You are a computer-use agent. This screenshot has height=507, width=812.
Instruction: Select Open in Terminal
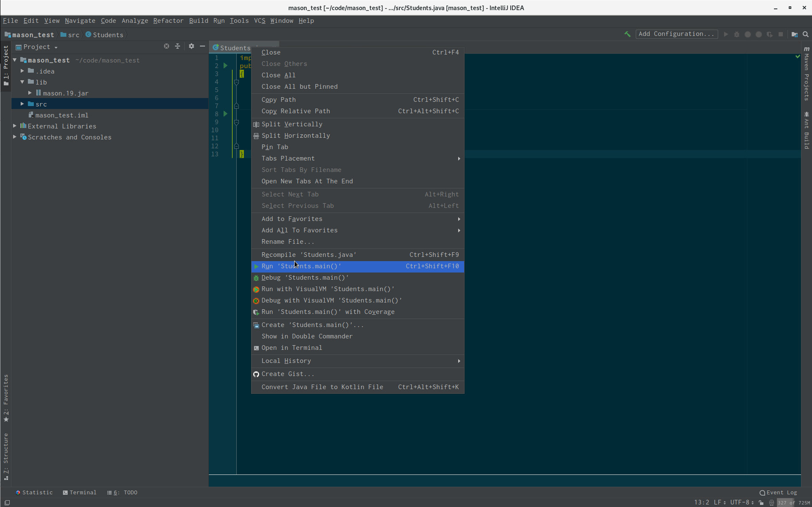click(358, 348)
